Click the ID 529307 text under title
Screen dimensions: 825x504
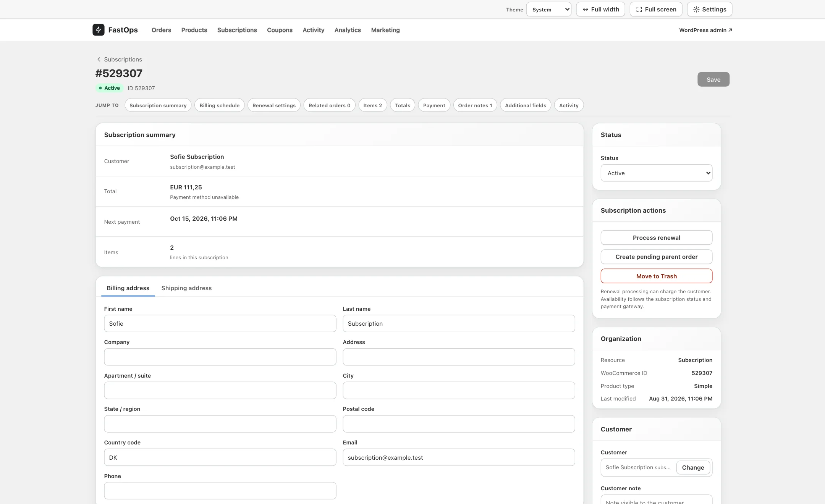click(x=141, y=88)
